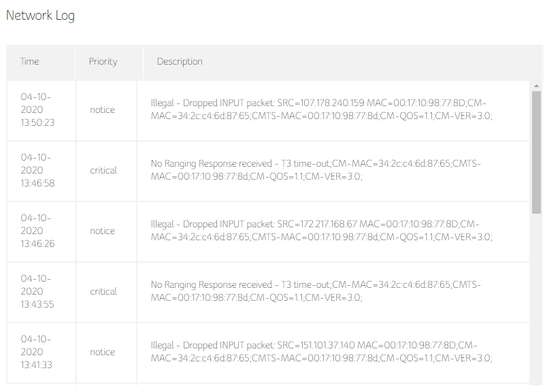Click the critical priority for 13:43:55 entry
Image resolution: width=545 pixels, height=392 pixels.
103,291
